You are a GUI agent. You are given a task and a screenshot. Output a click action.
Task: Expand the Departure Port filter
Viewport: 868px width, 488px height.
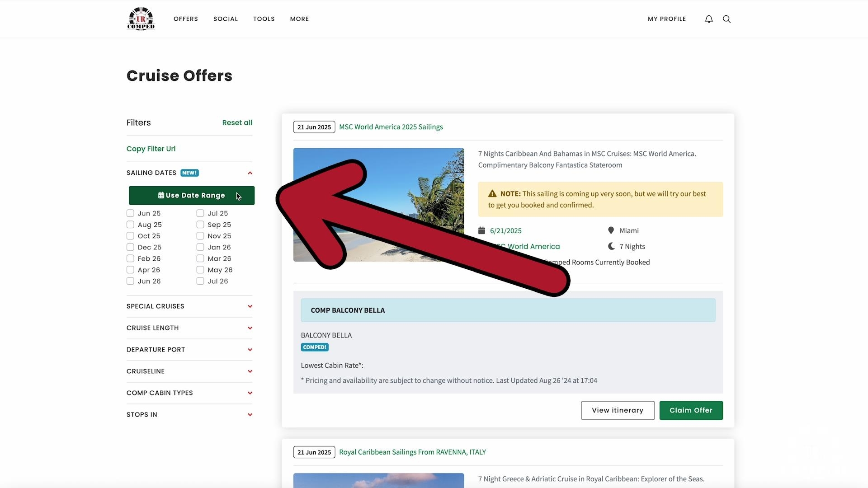pyautogui.click(x=250, y=350)
